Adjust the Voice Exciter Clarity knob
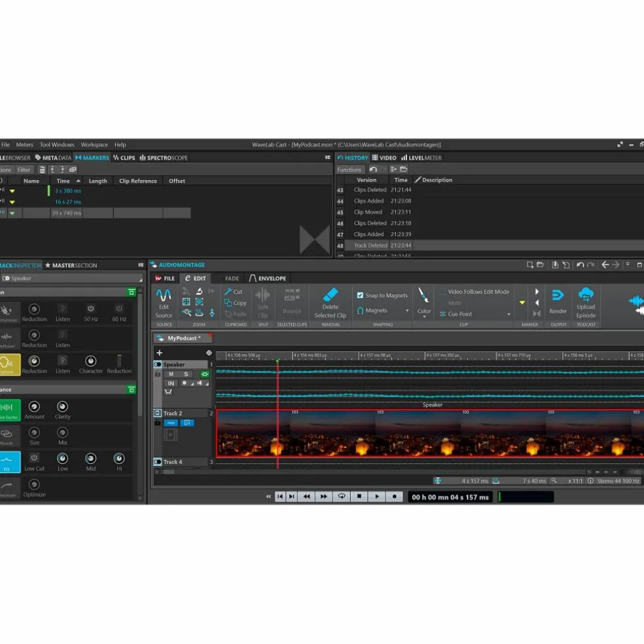Viewport: 644px width, 644px height. pos(62,406)
